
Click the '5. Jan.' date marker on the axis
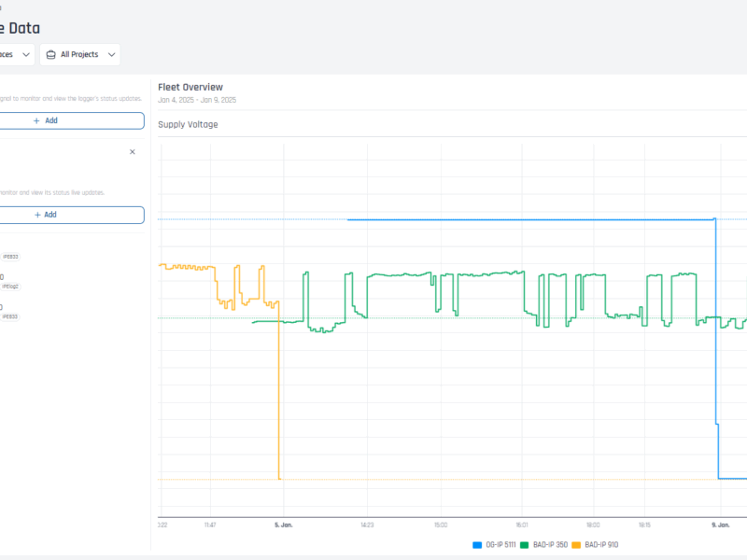284,525
